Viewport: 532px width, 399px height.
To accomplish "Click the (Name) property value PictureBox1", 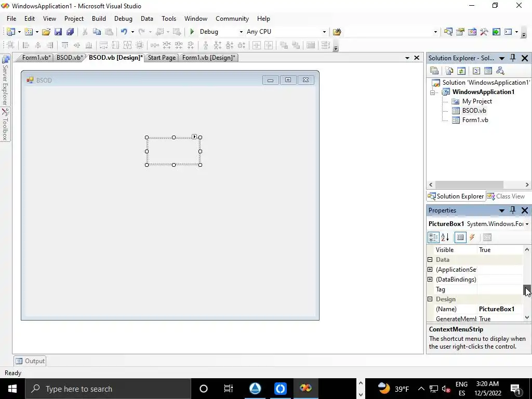I will tap(499, 309).
